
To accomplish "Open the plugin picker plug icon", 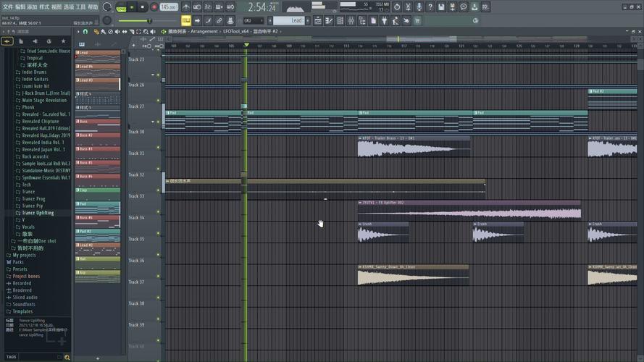I will pos(385,20).
